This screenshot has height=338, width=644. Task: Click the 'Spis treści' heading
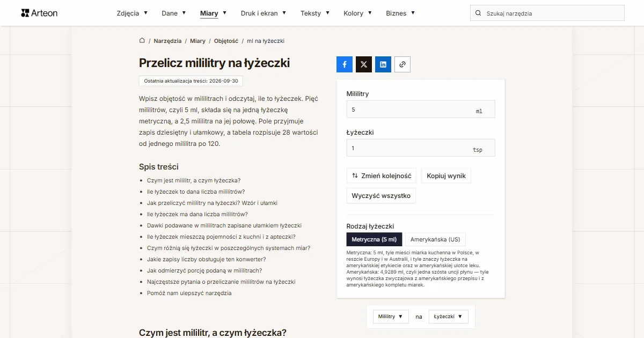pyautogui.click(x=159, y=167)
